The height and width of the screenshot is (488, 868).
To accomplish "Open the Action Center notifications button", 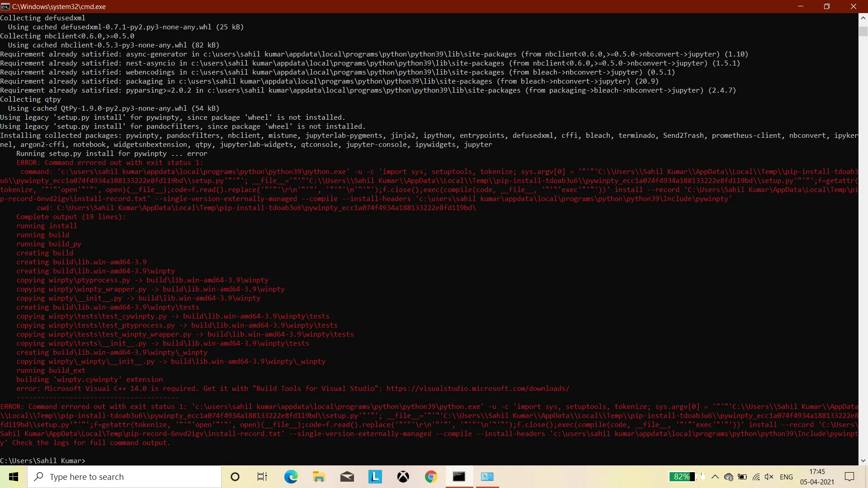I will [x=849, y=477].
